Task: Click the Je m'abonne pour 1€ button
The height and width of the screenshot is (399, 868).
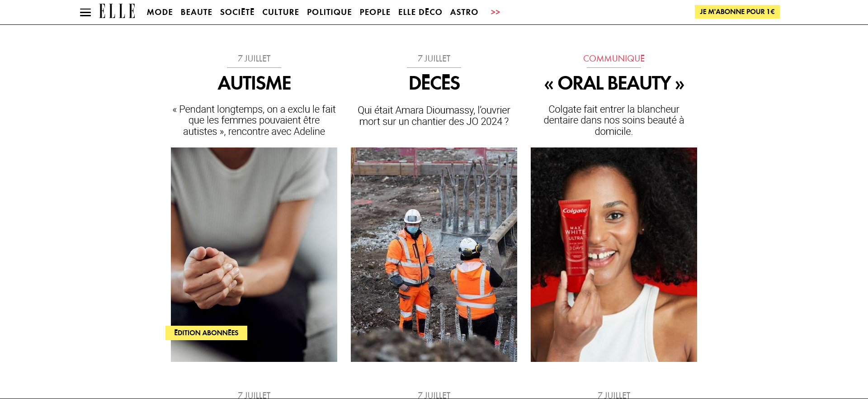Action: tap(737, 12)
